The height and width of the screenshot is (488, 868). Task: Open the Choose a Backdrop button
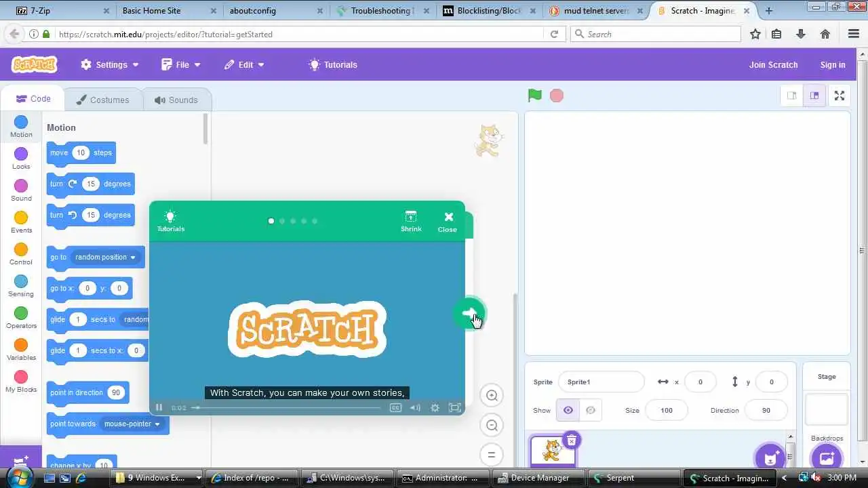point(827,458)
